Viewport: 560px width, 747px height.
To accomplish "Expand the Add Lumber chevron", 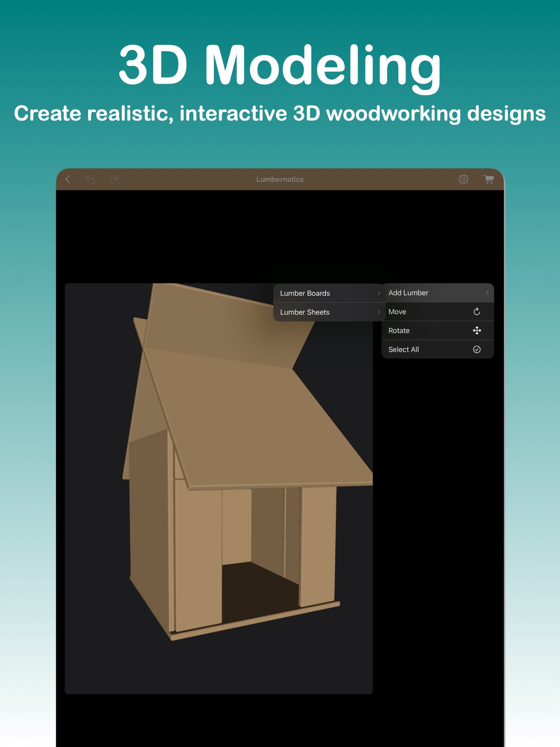I will pyautogui.click(x=487, y=293).
